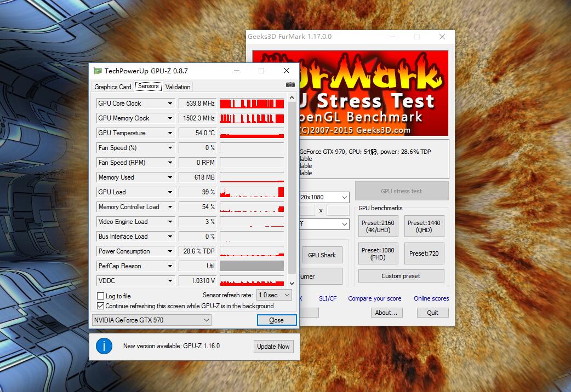Viewport: 571px width, 392px height.
Task: Click the sensor list scroll up arrow
Action: click(x=292, y=97)
